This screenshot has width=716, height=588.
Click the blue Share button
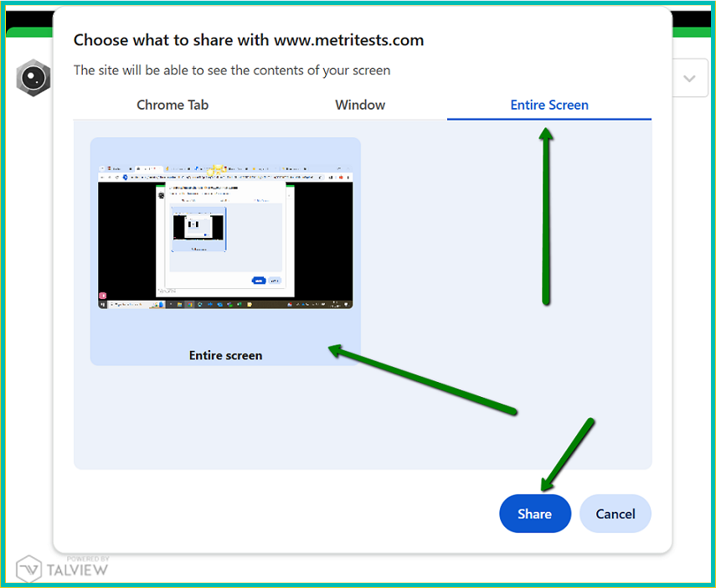[535, 513]
